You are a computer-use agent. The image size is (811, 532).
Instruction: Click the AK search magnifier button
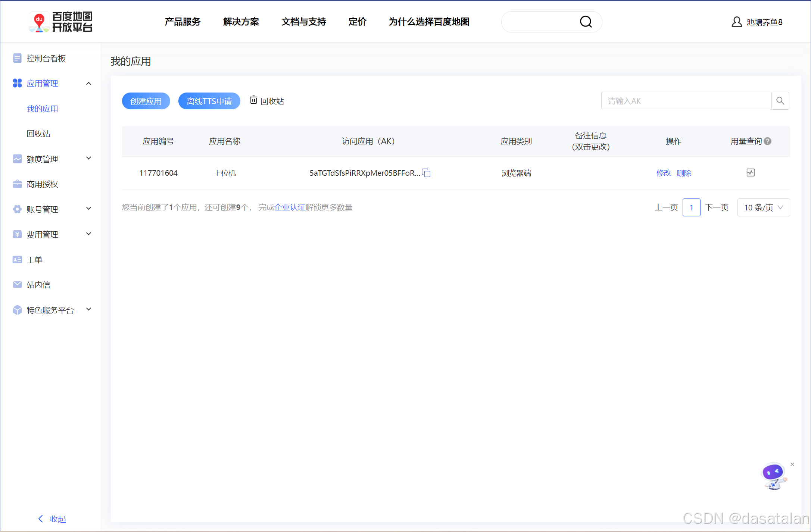(x=780, y=101)
